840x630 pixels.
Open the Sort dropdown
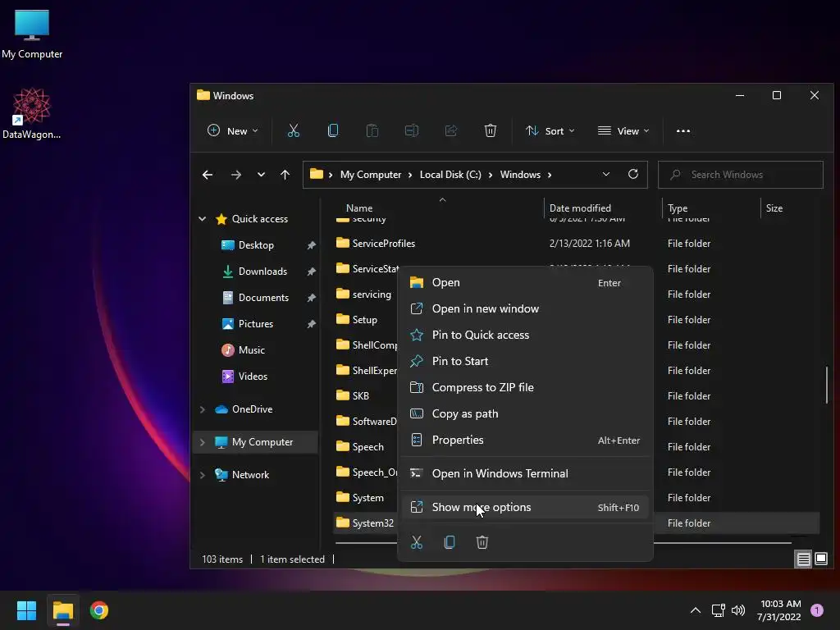pyautogui.click(x=550, y=130)
